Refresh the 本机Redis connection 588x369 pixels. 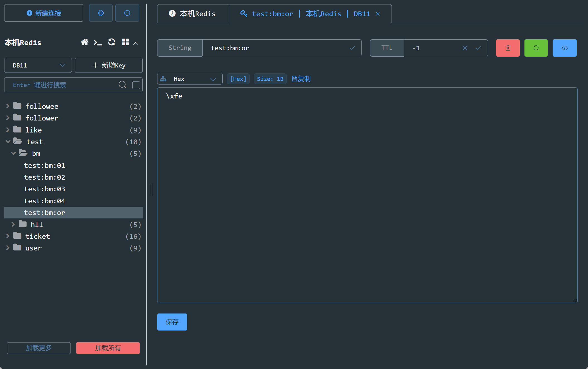coord(111,42)
